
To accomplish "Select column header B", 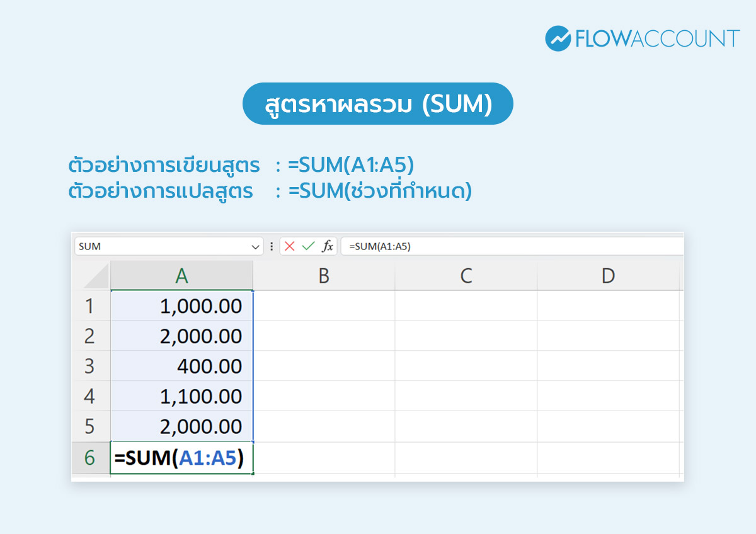I will (323, 275).
